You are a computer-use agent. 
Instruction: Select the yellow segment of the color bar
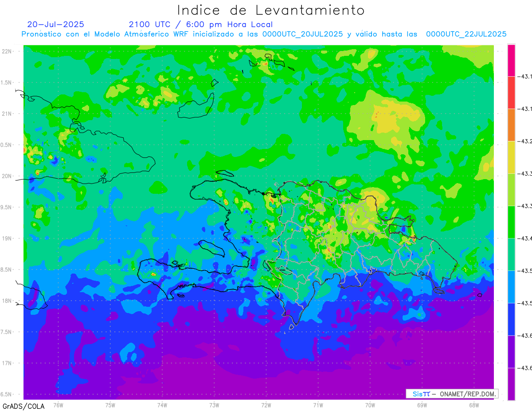[x=511, y=157]
